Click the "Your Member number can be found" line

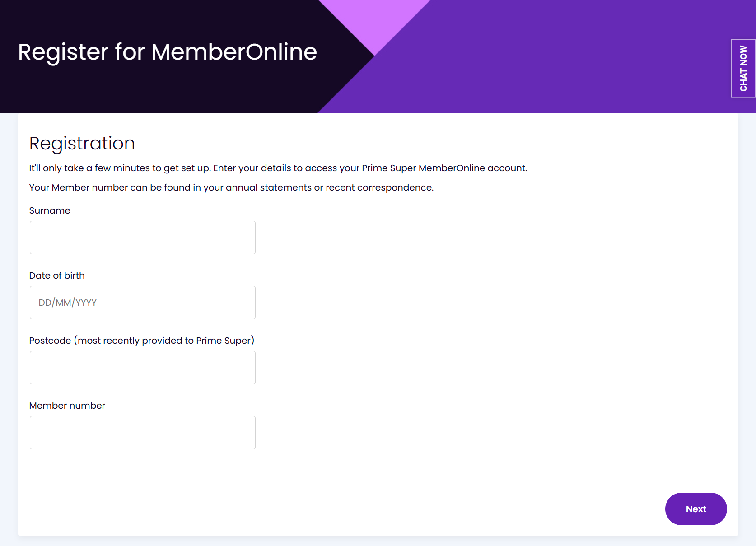click(231, 187)
